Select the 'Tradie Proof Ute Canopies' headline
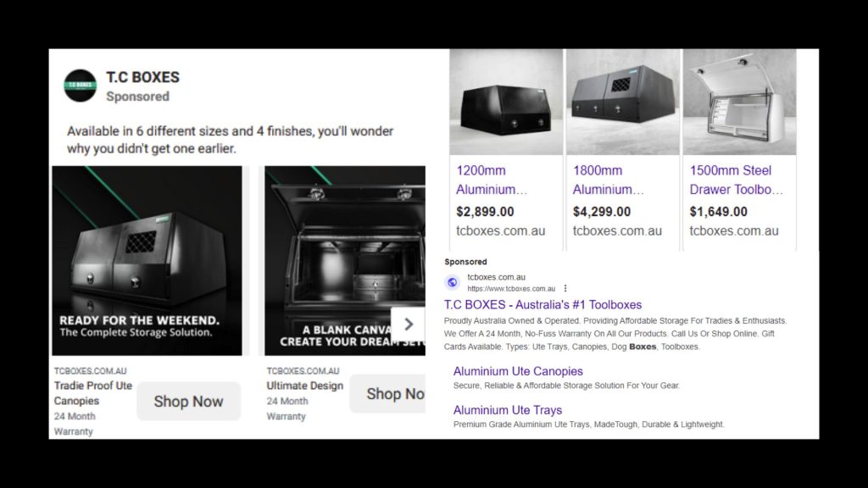The height and width of the screenshot is (488, 868). click(x=93, y=393)
